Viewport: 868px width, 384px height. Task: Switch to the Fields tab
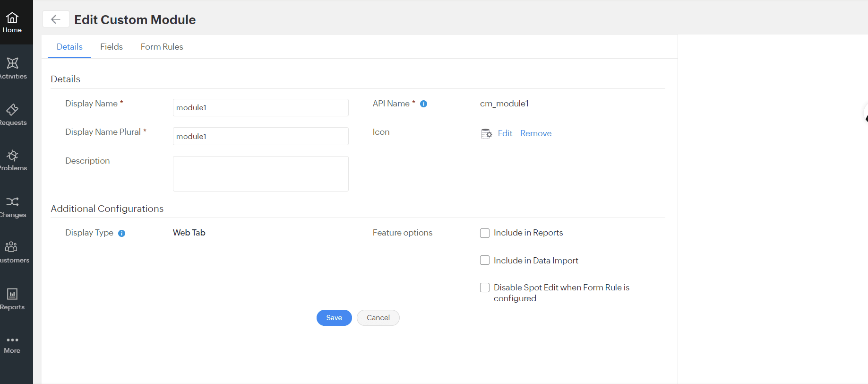pos(112,47)
